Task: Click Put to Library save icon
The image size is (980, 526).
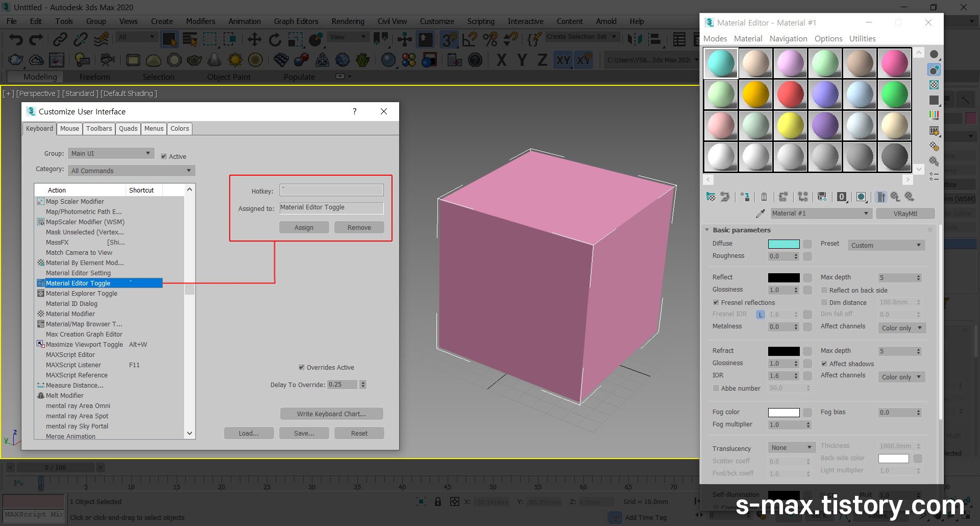Action: point(822,197)
